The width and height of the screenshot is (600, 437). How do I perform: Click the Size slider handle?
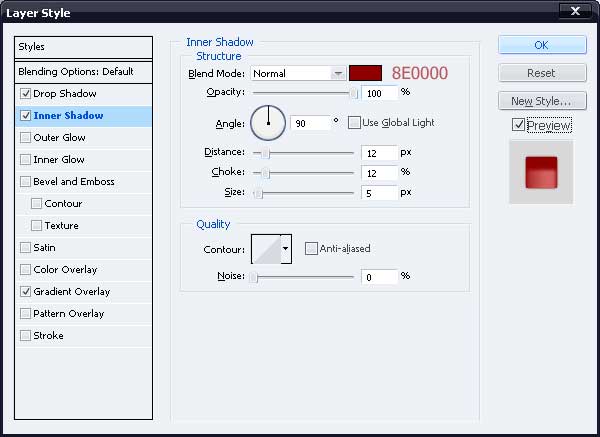258,193
